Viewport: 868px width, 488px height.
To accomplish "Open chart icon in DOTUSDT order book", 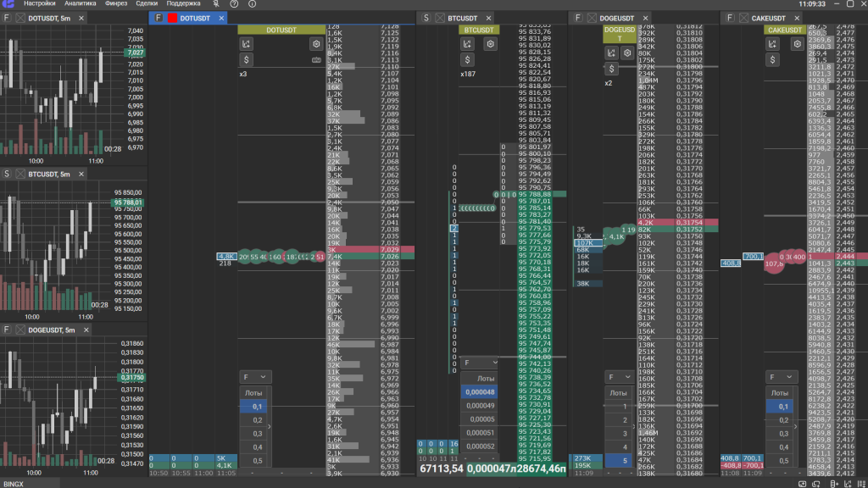I will [x=247, y=44].
